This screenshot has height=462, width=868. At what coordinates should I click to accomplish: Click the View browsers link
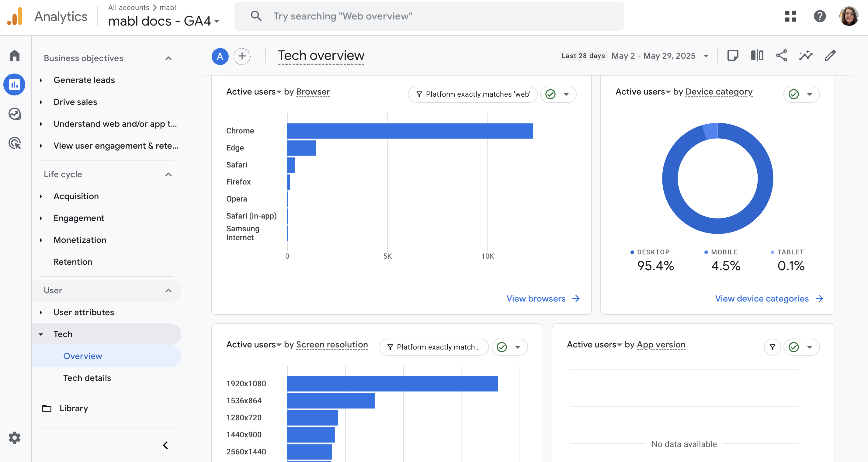543,299
